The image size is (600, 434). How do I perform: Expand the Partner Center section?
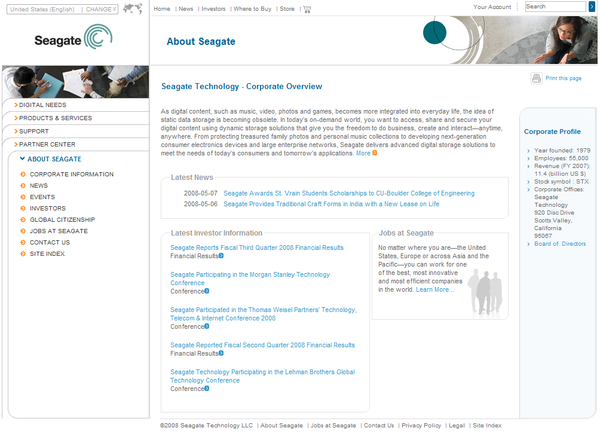(45, 145)
